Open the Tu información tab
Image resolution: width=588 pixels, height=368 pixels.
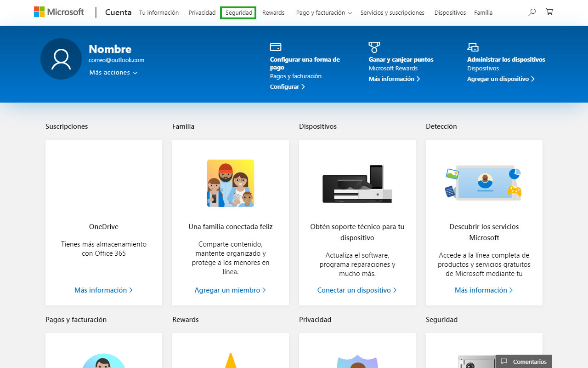point(159,13)
